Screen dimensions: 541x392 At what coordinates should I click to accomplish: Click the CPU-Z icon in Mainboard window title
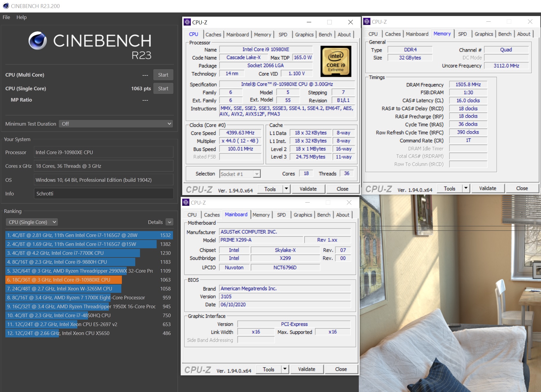coord(186,202)
